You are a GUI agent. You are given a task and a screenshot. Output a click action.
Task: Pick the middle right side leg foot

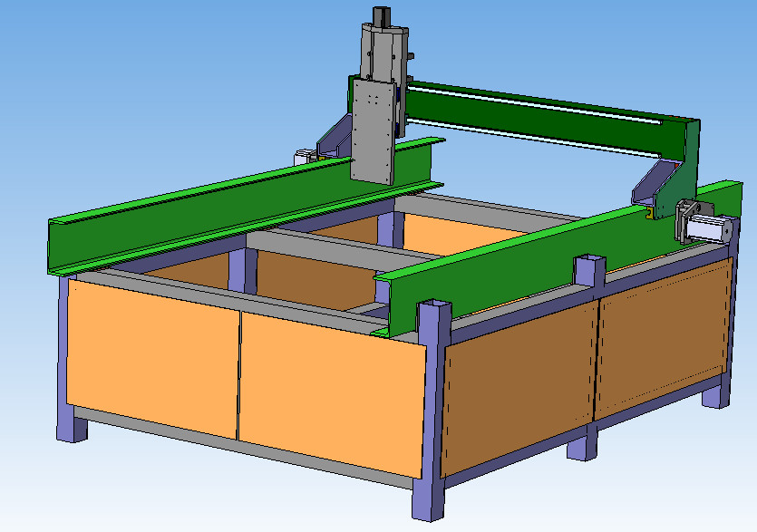coord(582,442)
